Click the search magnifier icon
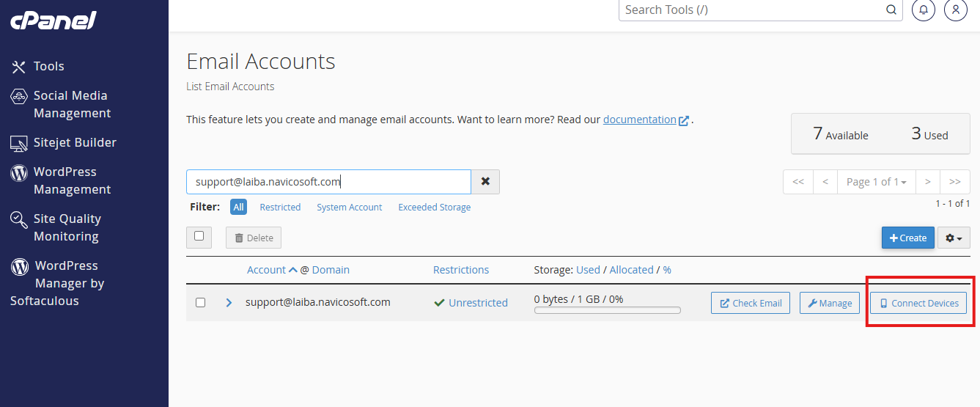 (x=891, y=10)
